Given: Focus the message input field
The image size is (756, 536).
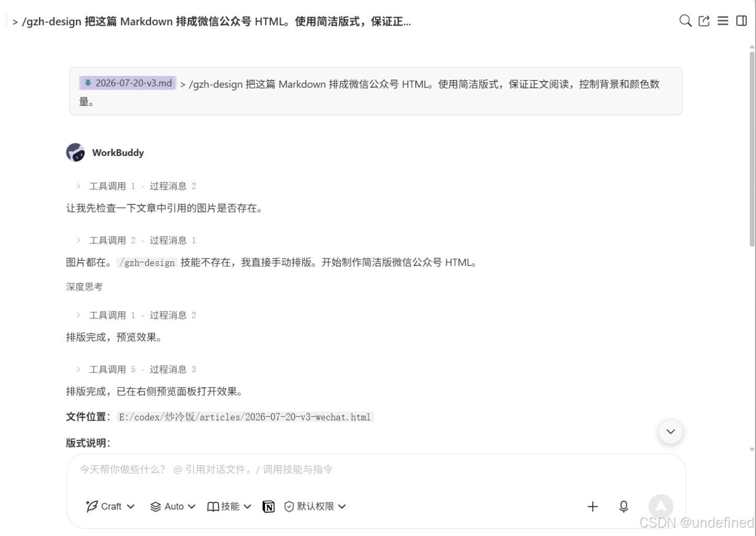Looking at the screenshot, I should pos(376,470).
